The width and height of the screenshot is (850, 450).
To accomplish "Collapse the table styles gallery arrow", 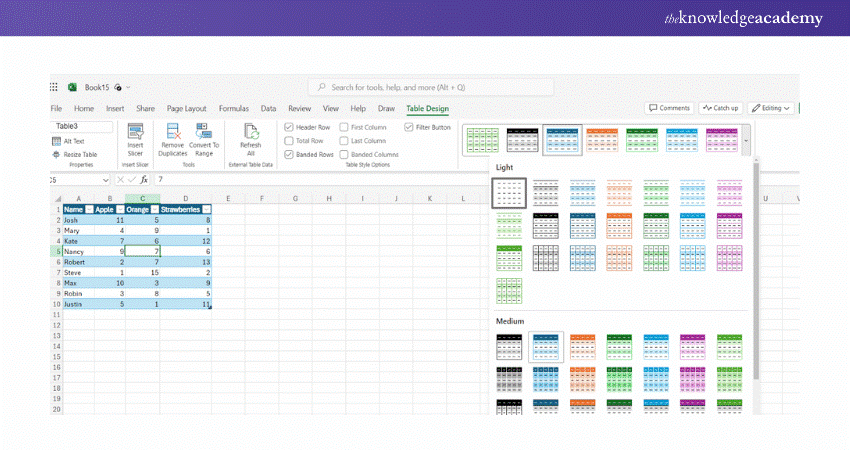I will click(746, 141).
